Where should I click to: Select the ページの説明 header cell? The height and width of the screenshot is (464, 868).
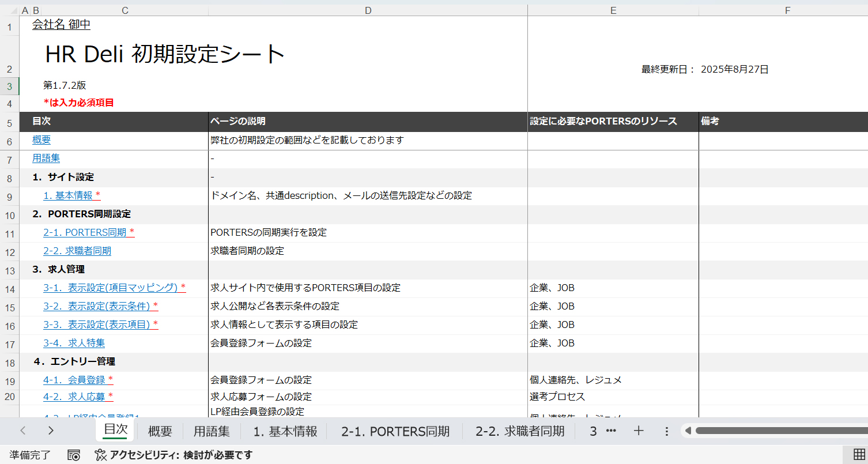point(368,122)
